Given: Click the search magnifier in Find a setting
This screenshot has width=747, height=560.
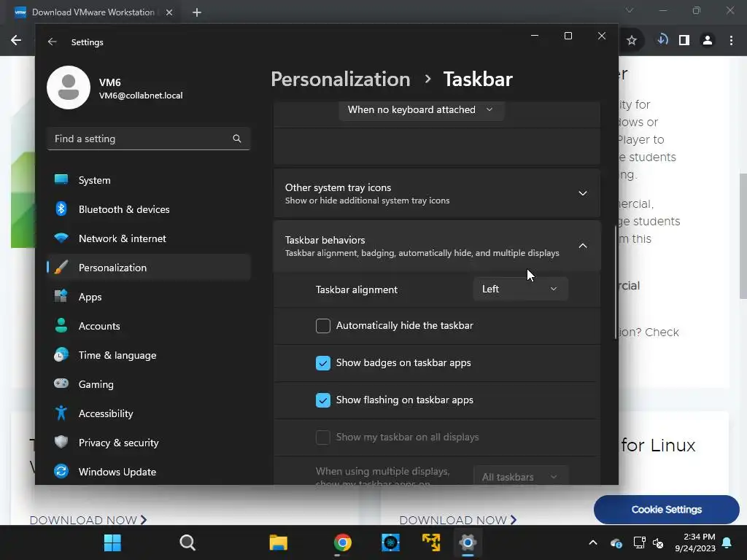Looking at the screenshot, I should [x=237, y=139].
